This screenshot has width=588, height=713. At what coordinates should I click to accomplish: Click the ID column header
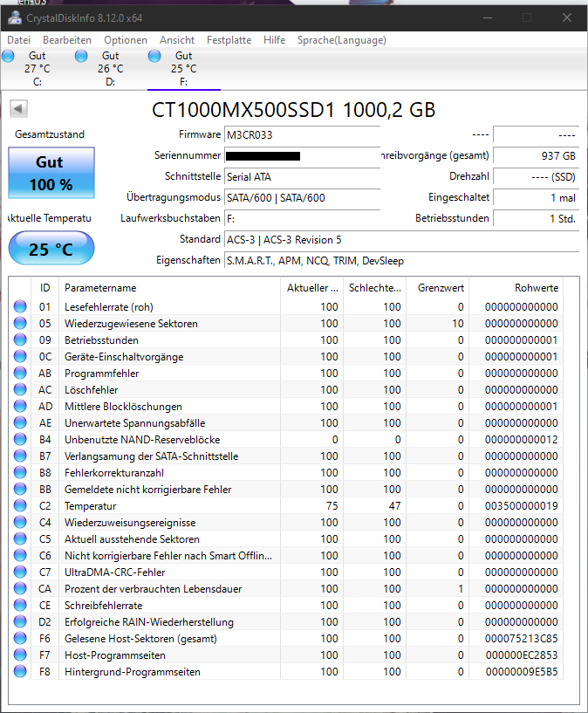click(x=45, y=288)
